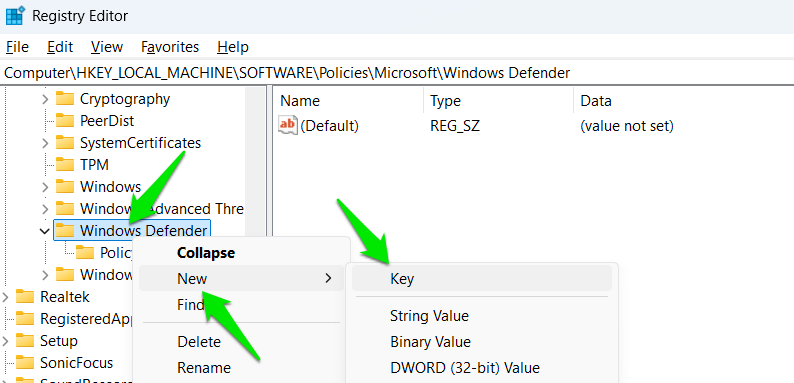The width and height of the screenshot is (794, 383).
Task: Open the View menu
Action: pos(107,47)
